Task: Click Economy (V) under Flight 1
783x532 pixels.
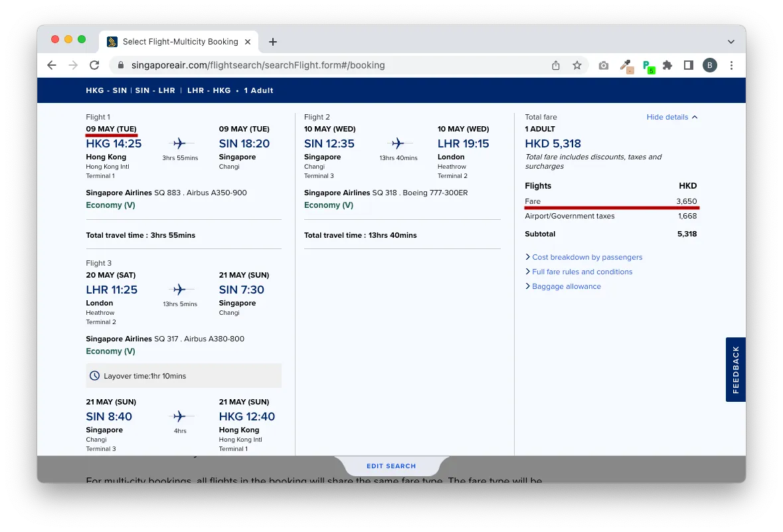Action: tap(110, 205)
